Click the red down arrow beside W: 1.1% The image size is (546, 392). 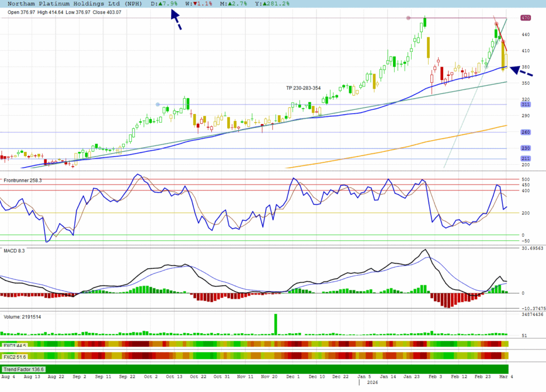(196, 4)
